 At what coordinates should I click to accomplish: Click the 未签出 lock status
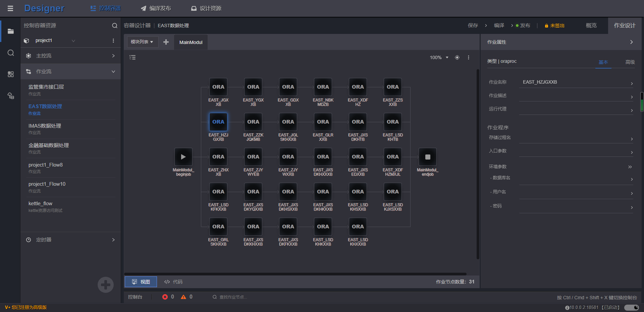[555, 26]
